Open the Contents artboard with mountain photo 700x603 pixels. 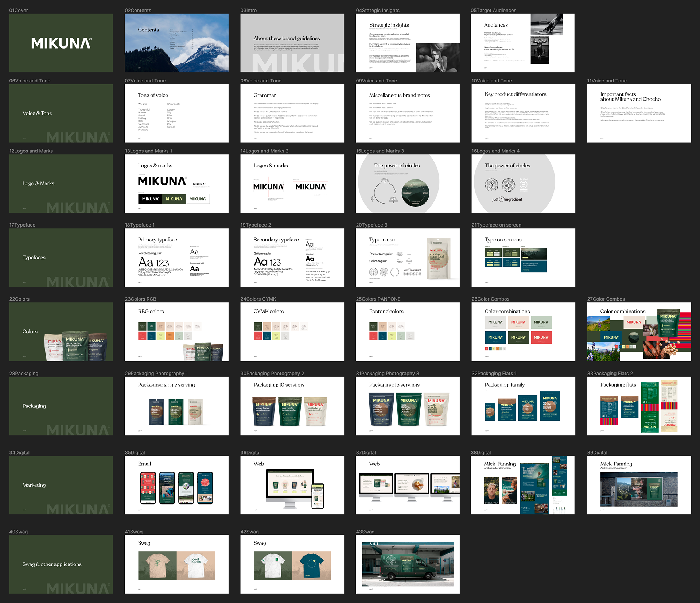click(176, 43)
